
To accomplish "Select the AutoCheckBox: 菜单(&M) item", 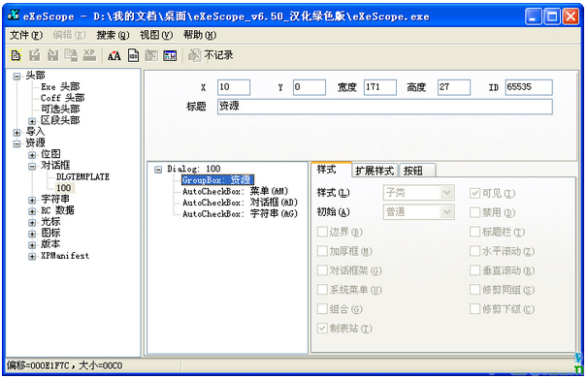I will 235,192.
